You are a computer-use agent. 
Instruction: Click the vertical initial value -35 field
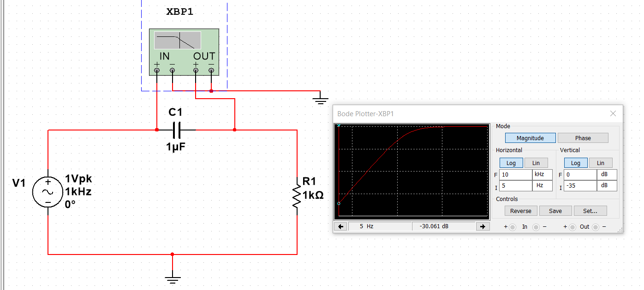pos(580,186)
